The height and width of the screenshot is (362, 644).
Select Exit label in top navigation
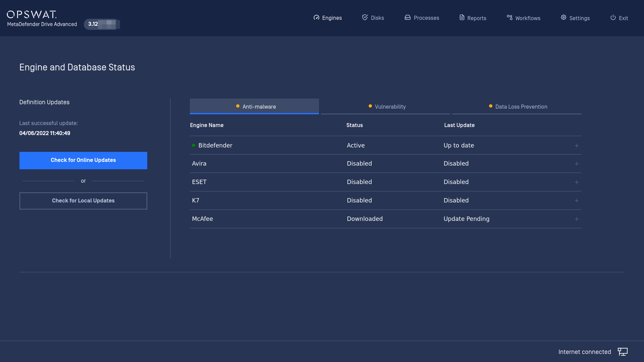tap(623, 18)
